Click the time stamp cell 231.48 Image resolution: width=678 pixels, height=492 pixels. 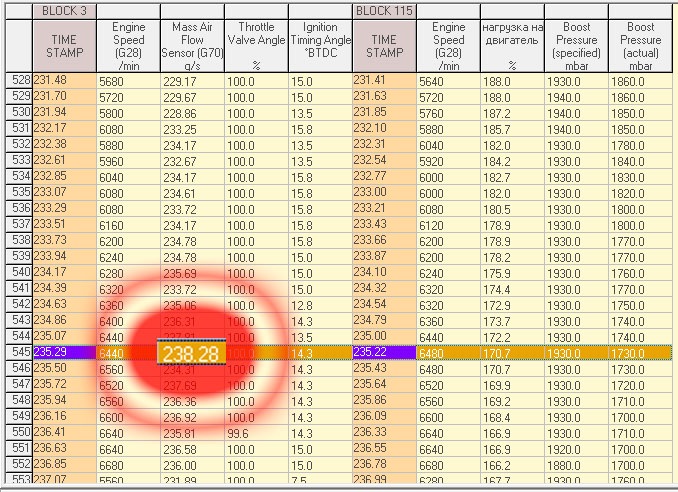click(x=64, y=81)
